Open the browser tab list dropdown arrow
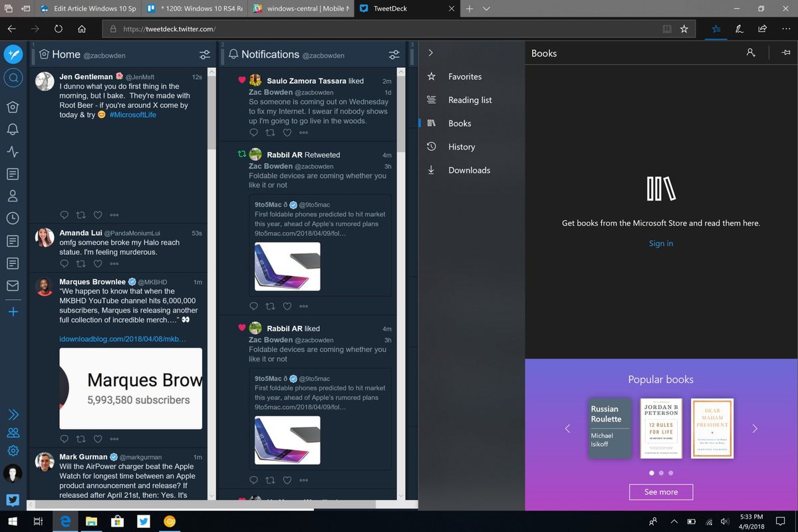Viewport: 798px width, 532px height. tap(487, 9)
